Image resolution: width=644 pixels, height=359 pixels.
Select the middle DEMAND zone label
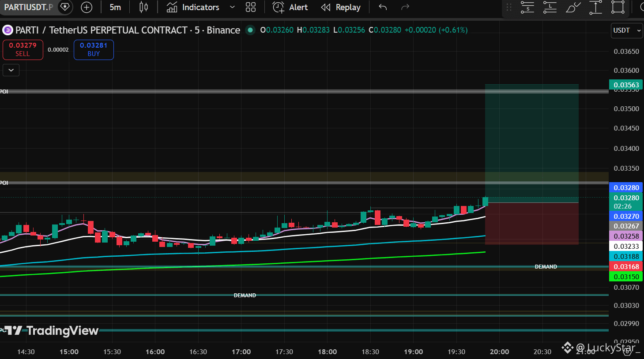click(245, 295)
